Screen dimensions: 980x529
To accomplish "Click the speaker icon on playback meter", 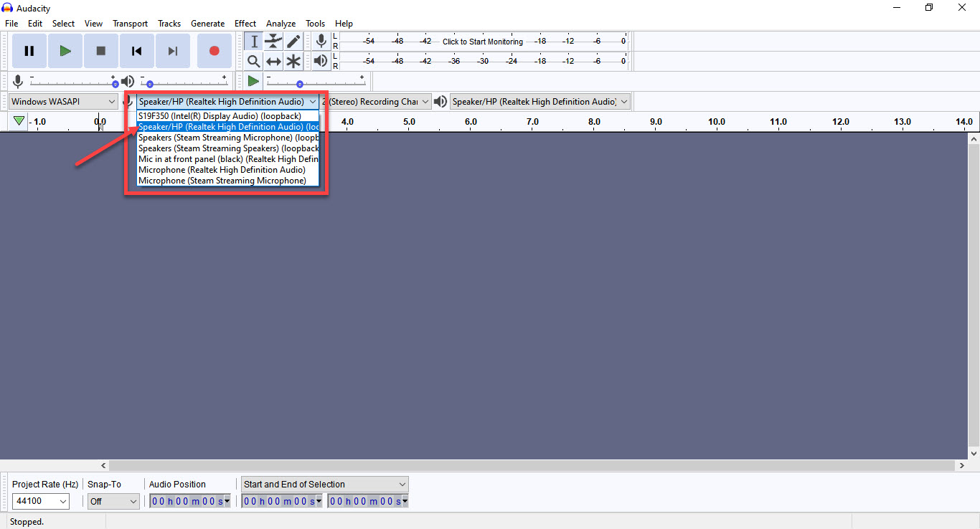I will [321, 61].
